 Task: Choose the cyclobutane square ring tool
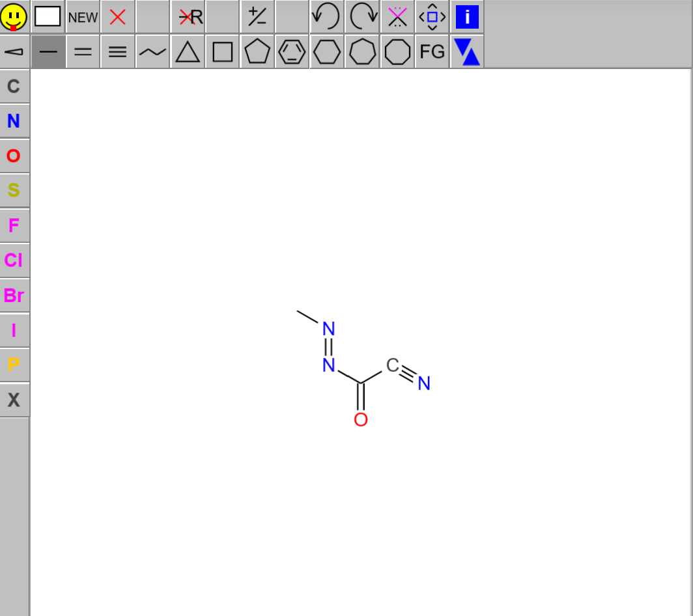pyautogui.click(x=223, y=52)
